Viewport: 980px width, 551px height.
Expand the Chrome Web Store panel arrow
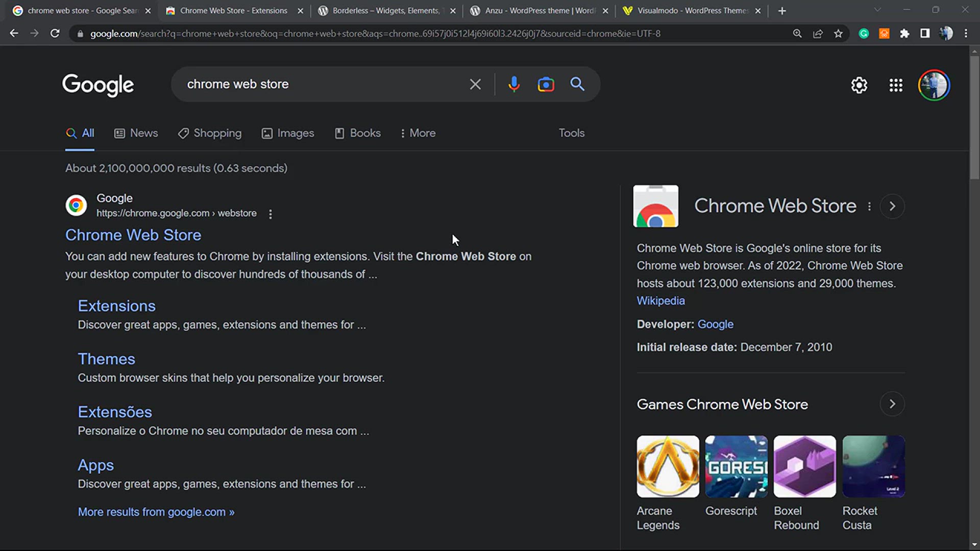892,207
